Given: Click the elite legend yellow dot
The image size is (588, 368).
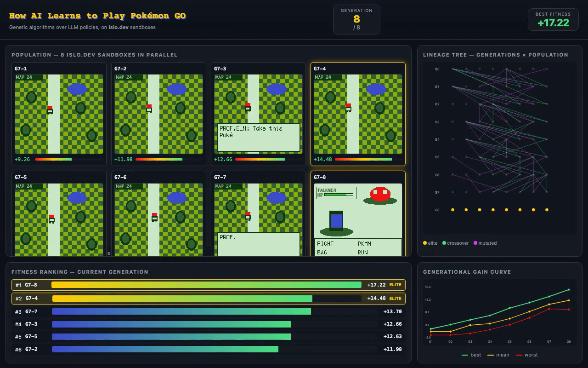Looking at the screenshot, I should coord(425,243).
